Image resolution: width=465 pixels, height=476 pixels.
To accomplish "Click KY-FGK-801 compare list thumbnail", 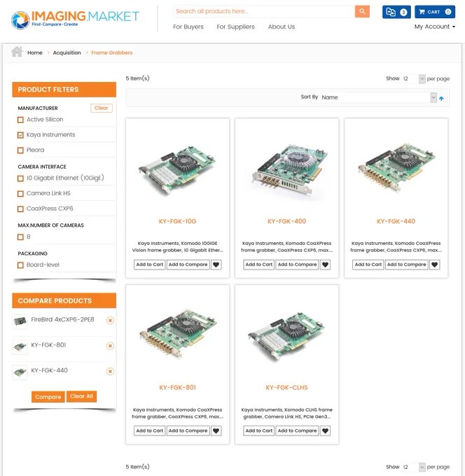I will pos(20,346).
